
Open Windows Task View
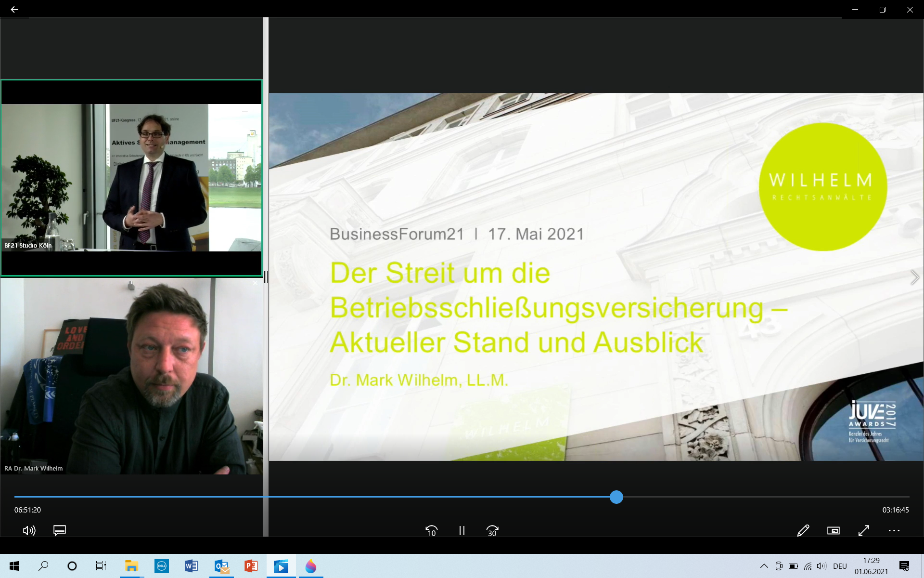101,566
